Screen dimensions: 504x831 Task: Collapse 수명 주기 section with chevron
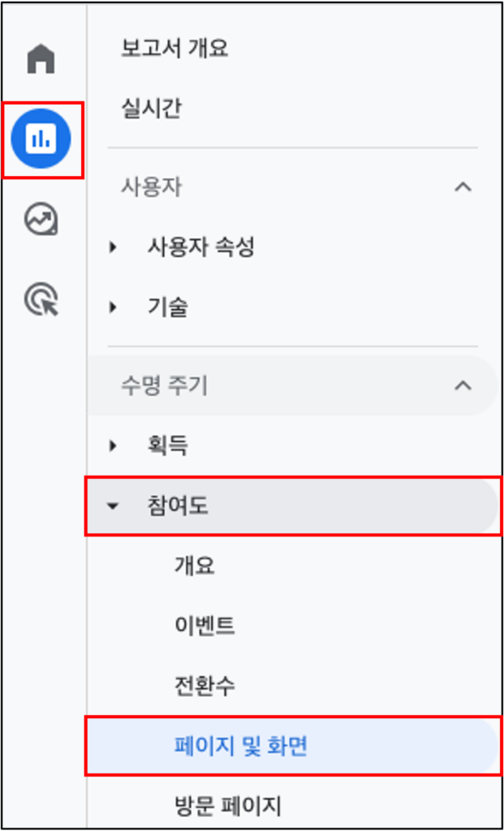pos(463,385)
